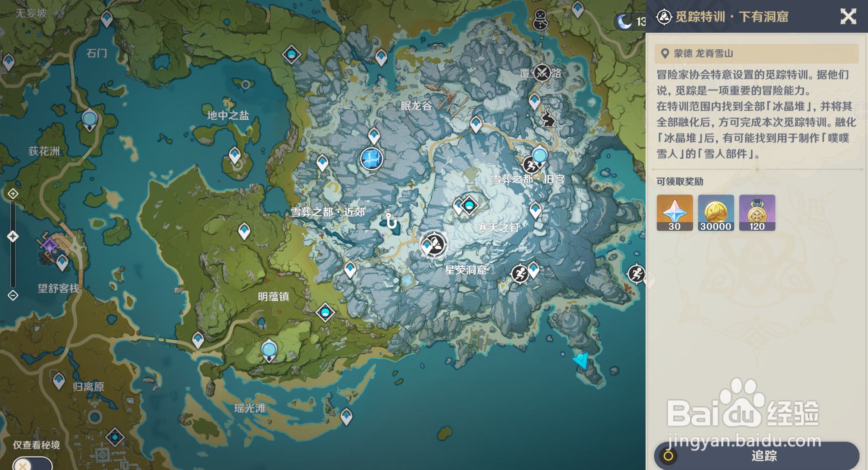Viewport: 868px width, 470px height.
Task: Select the teleport waypoint west of 明蕴镇 road
Action: (198, 340)
